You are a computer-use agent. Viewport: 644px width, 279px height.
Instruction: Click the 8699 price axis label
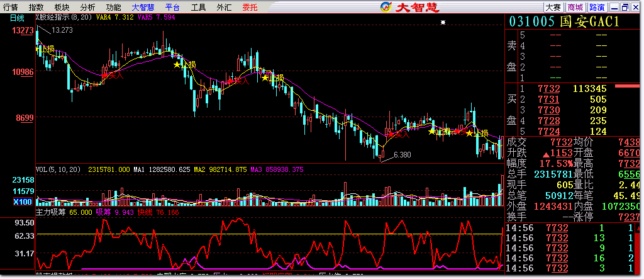point(25,118)
